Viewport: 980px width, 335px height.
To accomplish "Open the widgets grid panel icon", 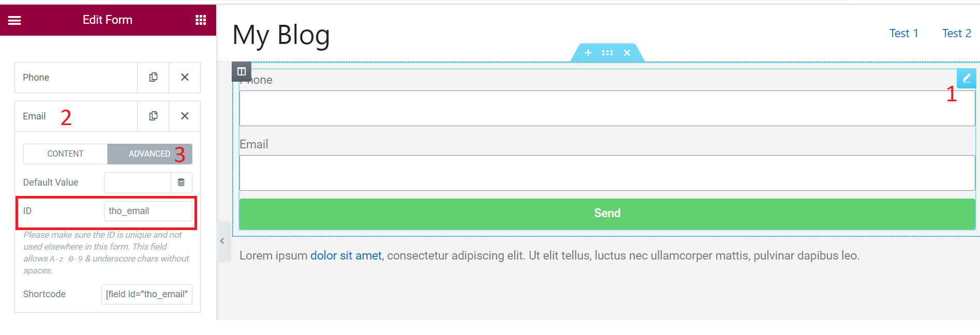I will click(201, 20).
